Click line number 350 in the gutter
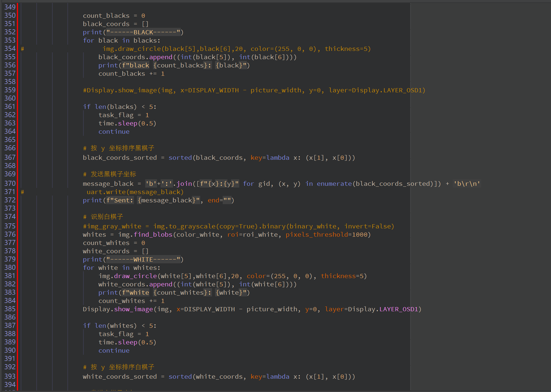The image size is (551, 392). [x=10, y=15]
